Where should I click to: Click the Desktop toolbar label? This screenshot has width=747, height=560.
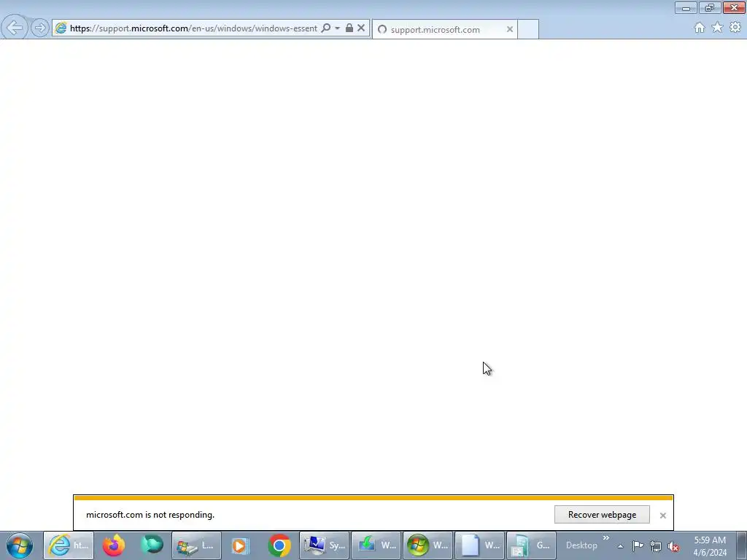point(581,545)
